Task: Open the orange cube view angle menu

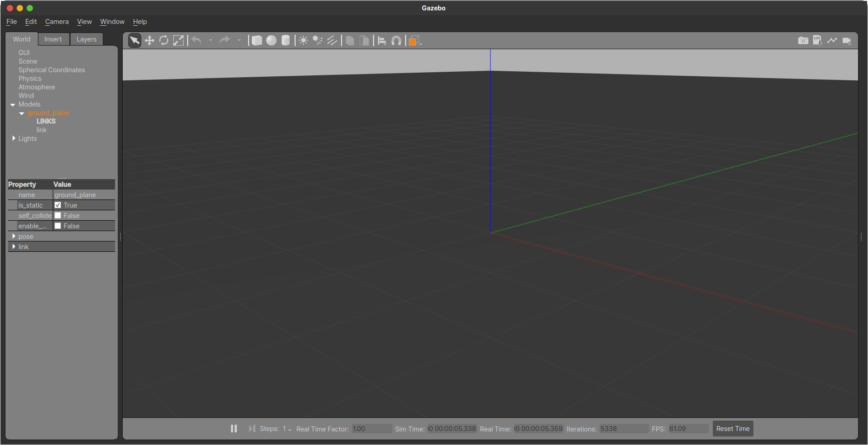Action: coord(415,41)
